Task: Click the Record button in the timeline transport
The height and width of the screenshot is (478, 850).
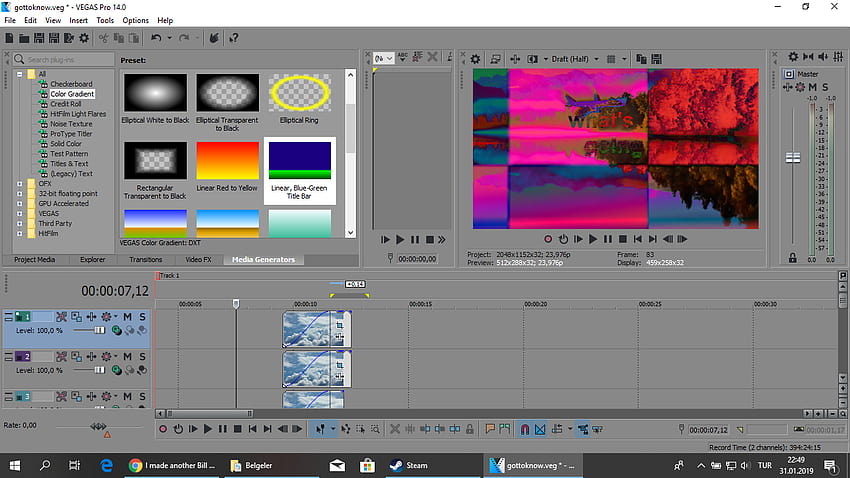Action: pyautogui.click(x=163, y=429)
